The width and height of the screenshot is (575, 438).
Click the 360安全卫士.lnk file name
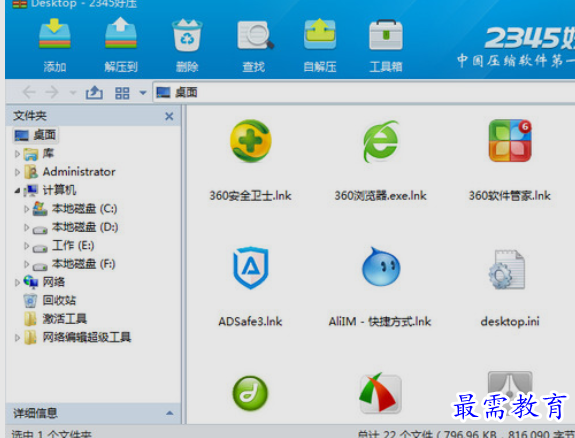point(250,196)
